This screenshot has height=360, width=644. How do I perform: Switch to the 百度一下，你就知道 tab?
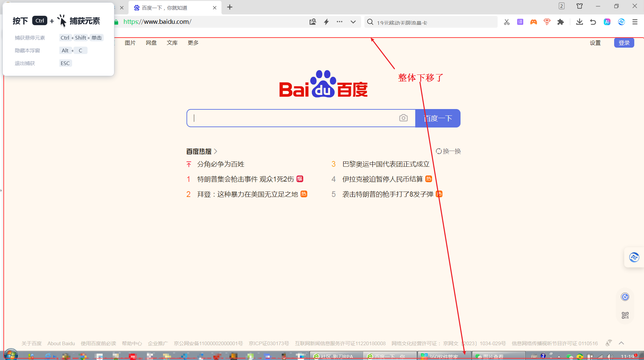click(175, 8)
